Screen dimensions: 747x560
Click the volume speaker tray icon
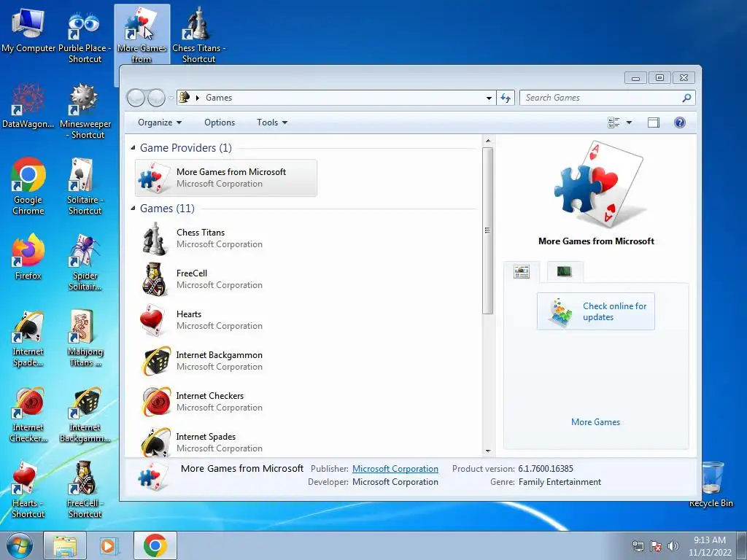point(673,546)
